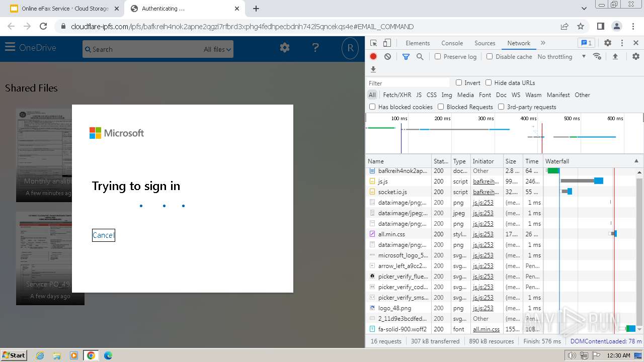This screenshot has width=644, height=362.
Task: Open the all.min.css initiator link for fa-solid-900.woff2
Action: 486,329
